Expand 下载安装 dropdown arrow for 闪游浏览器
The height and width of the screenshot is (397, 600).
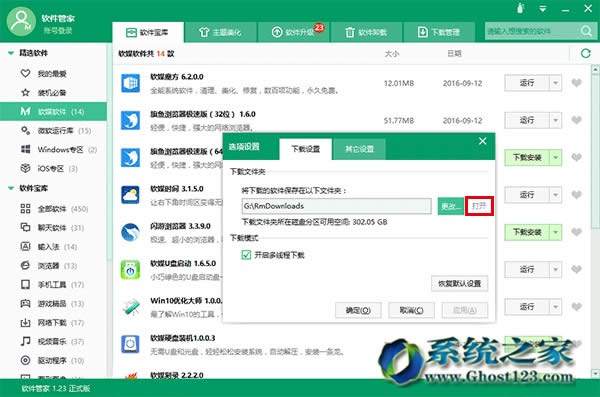[x=555, y=232]
